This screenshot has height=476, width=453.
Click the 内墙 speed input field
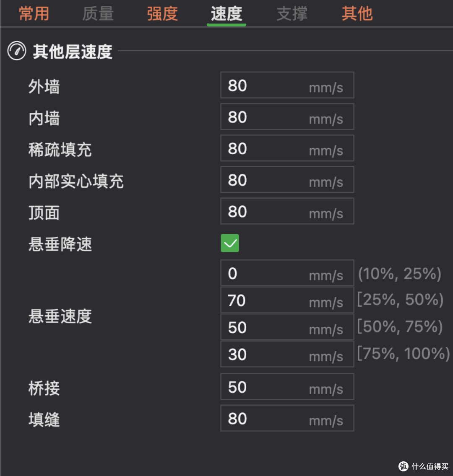click(287, 116)
